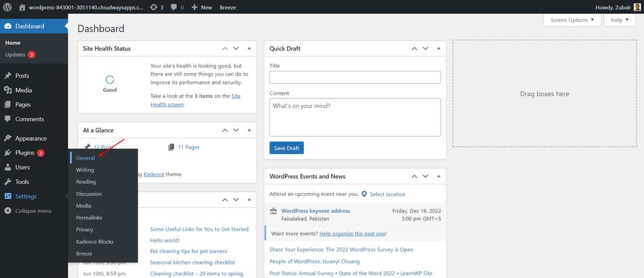
Task: Click the Settings sliders icon
Action: point(8,196)
